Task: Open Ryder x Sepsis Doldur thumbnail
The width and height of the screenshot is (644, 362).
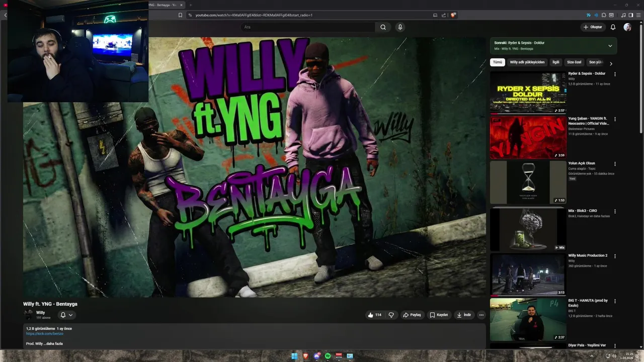Action: click(x=528, y=92)
